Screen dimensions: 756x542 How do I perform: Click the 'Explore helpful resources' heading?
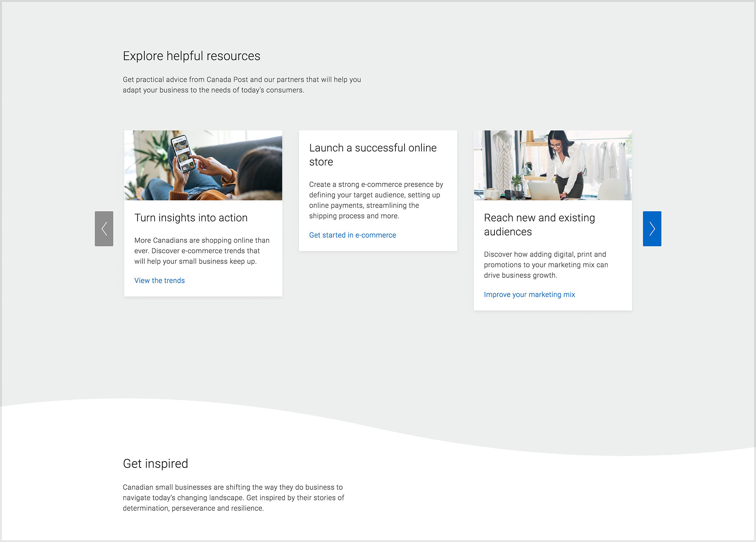point(192,56)
